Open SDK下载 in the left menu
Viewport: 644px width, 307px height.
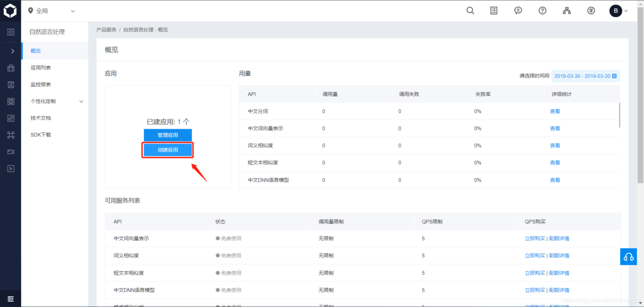pyautogui.click(x=55, y=135)
